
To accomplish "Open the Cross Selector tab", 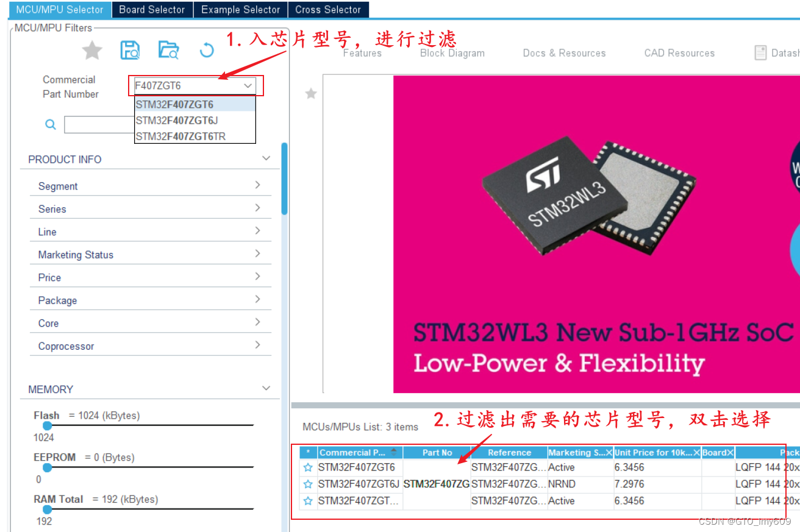I will click(328, 9).
